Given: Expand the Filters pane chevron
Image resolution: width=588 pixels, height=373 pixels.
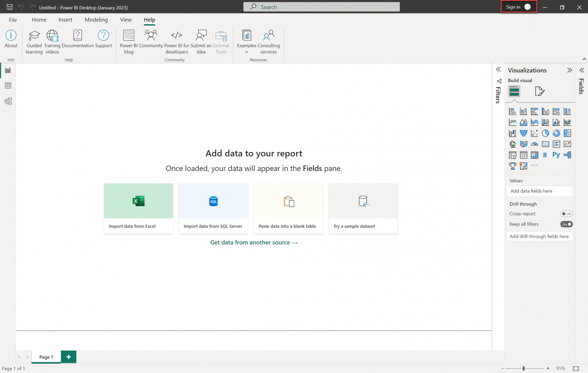Looking at the screenshot, I should (498, 69).
